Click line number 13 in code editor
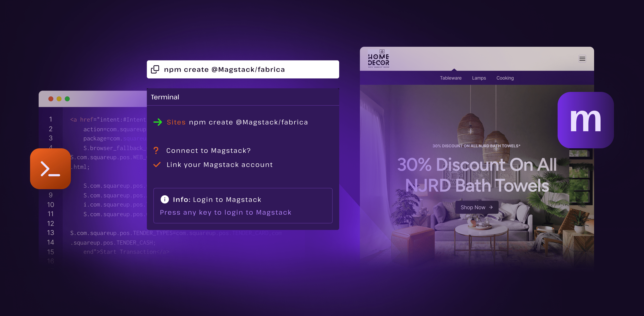This screenshot has height=316, width=644. [x=50, y=233]
